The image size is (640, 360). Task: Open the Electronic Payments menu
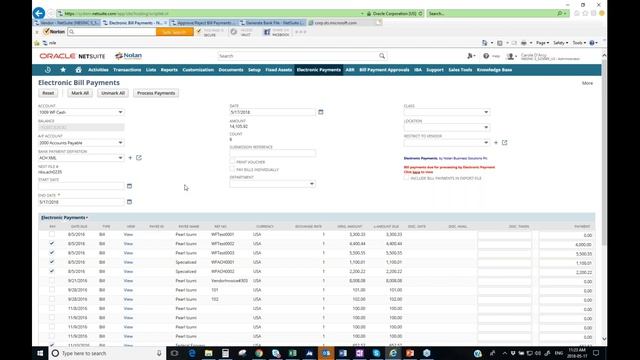[318, 70]
